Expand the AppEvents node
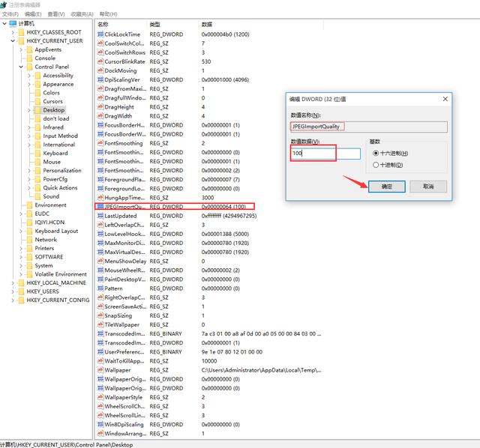Viewport: 480px width, 448px height. 21,49
